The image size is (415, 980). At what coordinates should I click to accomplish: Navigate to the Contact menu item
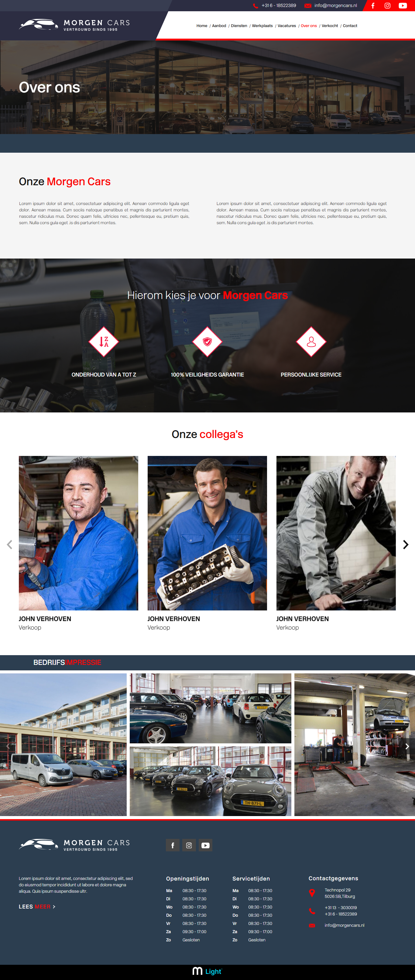pyautogui.click(x=350, y=26)
